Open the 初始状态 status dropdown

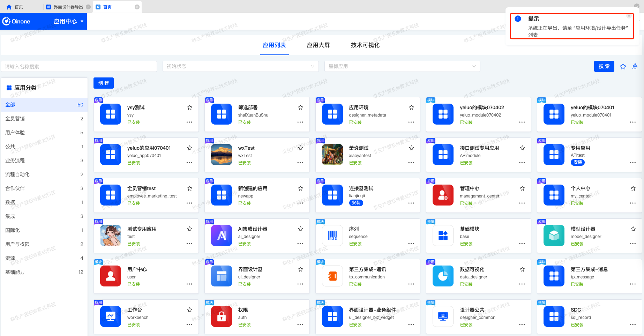[241, 66]
